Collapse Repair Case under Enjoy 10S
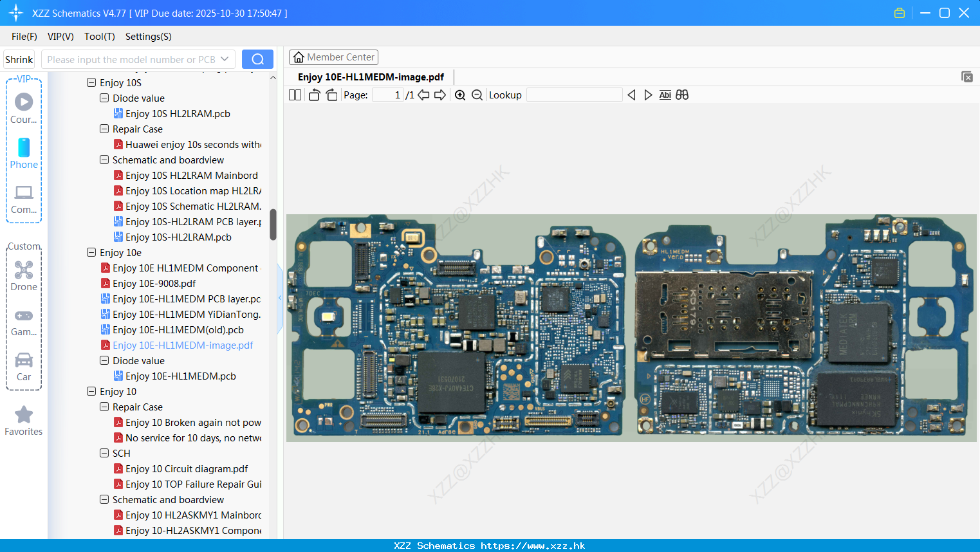Image resolution: width=980 pixels, height=552 pixels. (104, 129)
